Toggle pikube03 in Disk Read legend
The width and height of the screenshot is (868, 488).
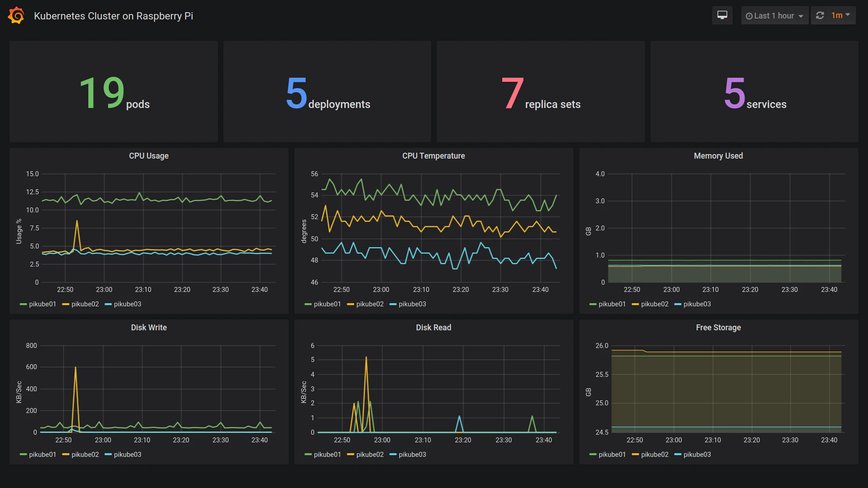(x=408, y=455)
